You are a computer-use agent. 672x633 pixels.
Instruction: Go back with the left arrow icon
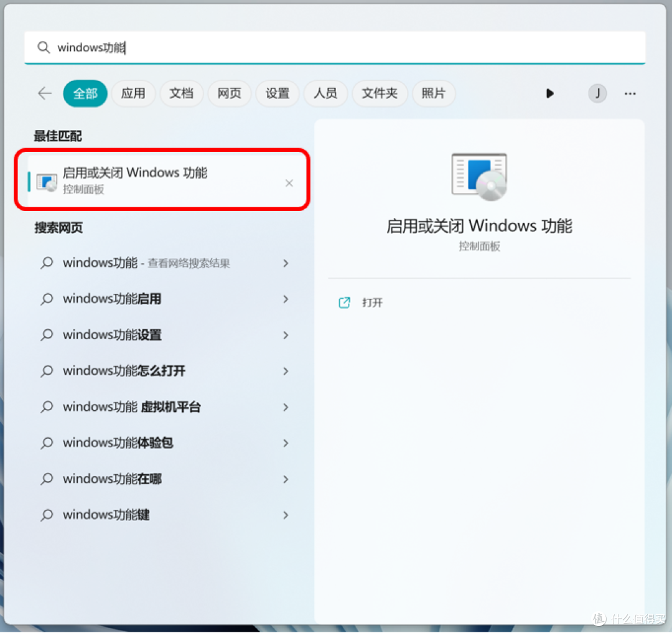pyautogui.click(x=45, y=93)
